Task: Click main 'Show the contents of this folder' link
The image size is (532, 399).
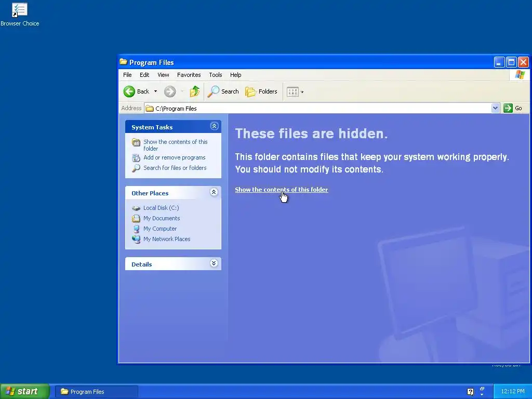Action: 281,190
